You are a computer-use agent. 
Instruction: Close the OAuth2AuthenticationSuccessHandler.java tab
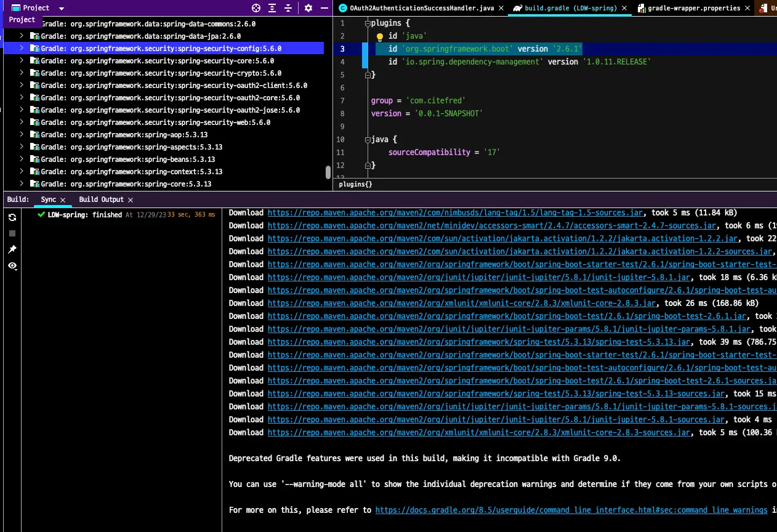pos(501,9)
